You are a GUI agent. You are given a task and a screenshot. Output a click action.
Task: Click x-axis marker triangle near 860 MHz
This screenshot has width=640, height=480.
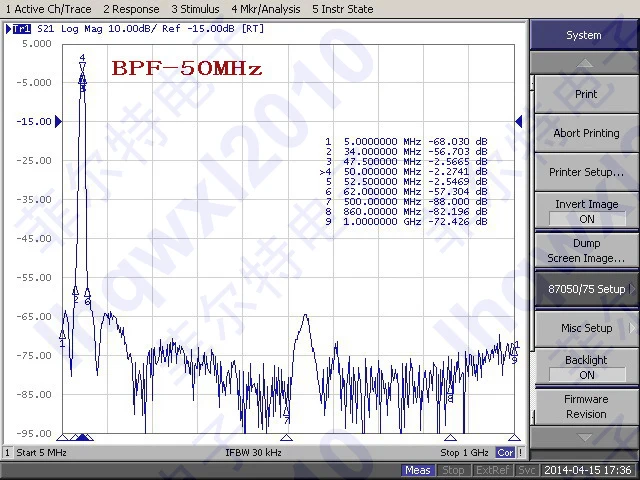tap(450, 438)
